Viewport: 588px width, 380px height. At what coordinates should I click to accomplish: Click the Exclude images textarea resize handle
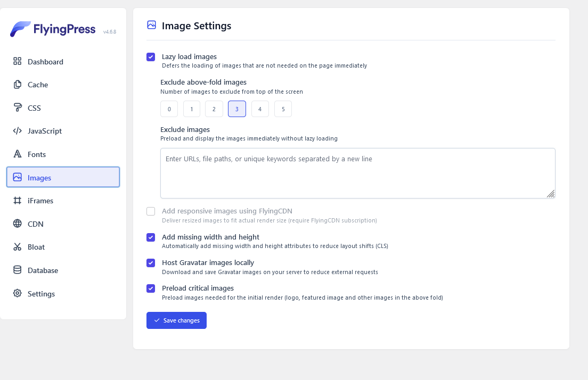point(551,194)
